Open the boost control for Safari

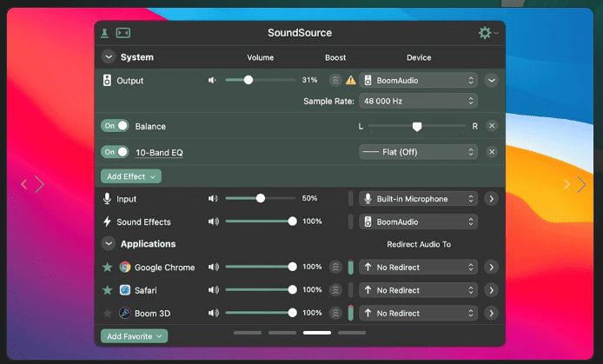(335, 290)
